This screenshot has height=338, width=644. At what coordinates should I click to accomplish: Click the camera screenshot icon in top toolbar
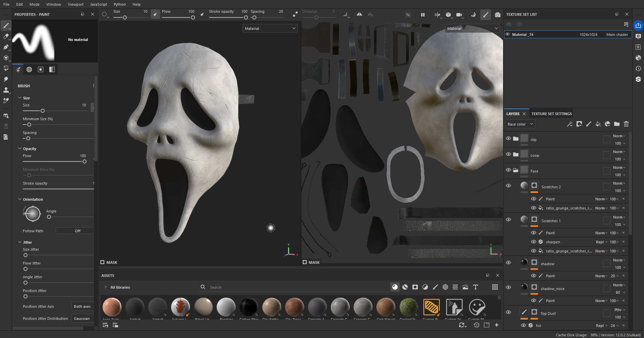coord(497,15)
